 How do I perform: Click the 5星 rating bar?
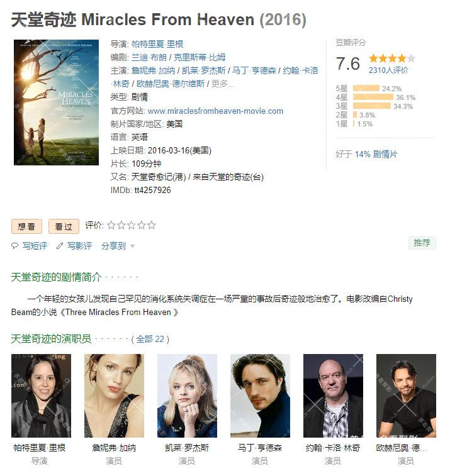pyautogui.click(x=366, y=88)
